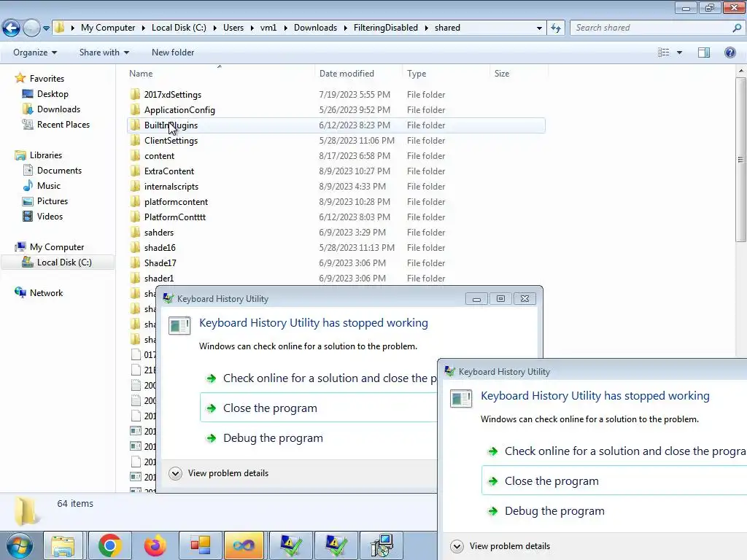747x560 pixels.
Task: Open the Explorer help icon
Action: (x=729, y=52)
